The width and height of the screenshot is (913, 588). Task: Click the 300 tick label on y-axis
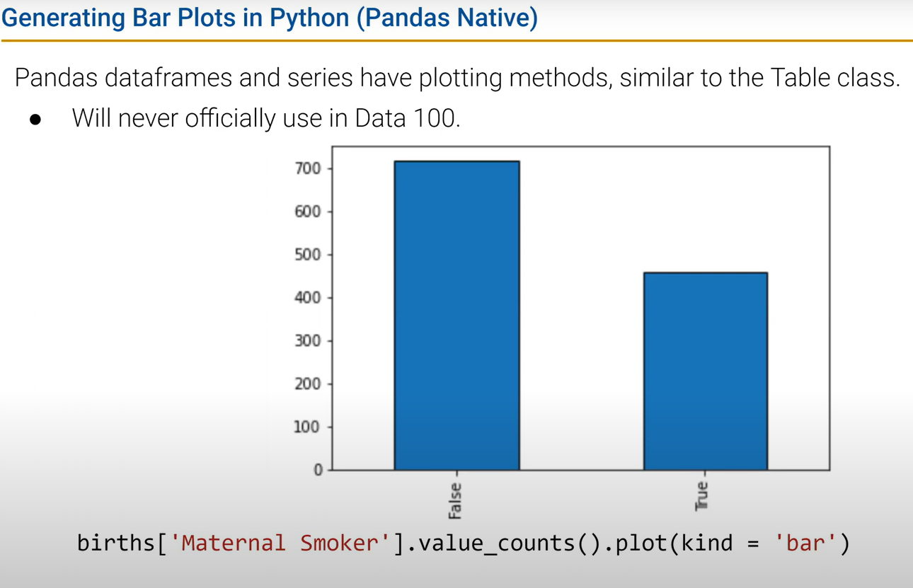click(308, 341)
